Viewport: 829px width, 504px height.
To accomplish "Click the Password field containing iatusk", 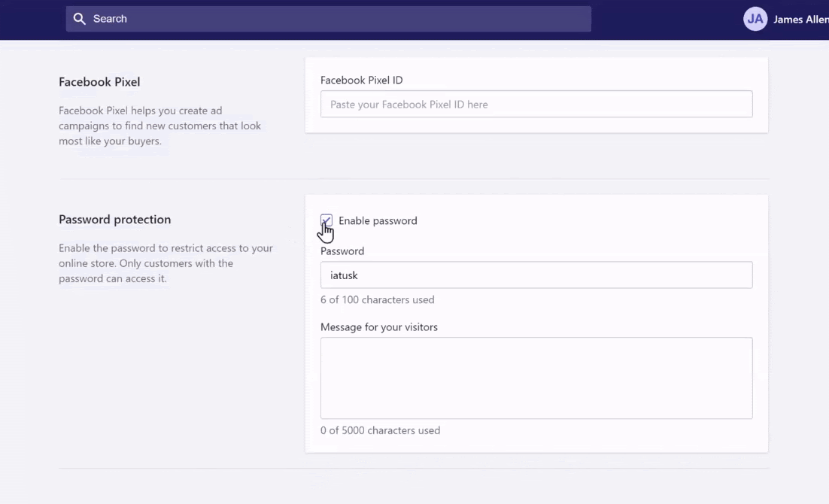I will 536,275.
